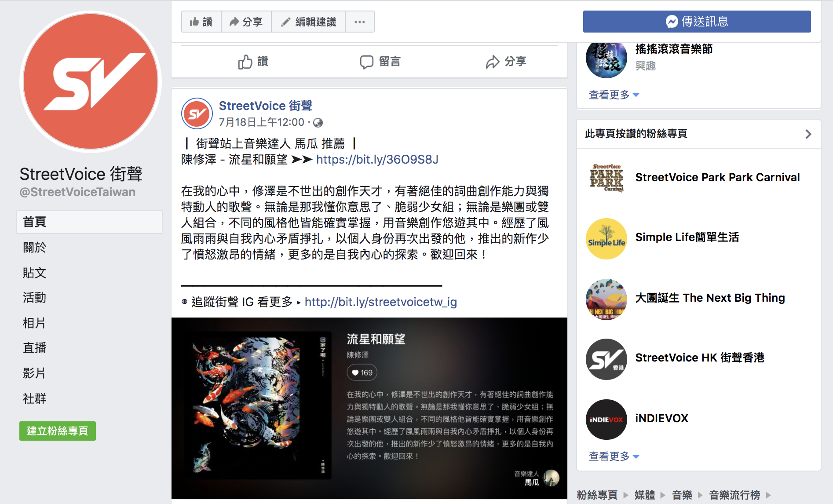Click the 傳送訊息 messenger button

697,22
